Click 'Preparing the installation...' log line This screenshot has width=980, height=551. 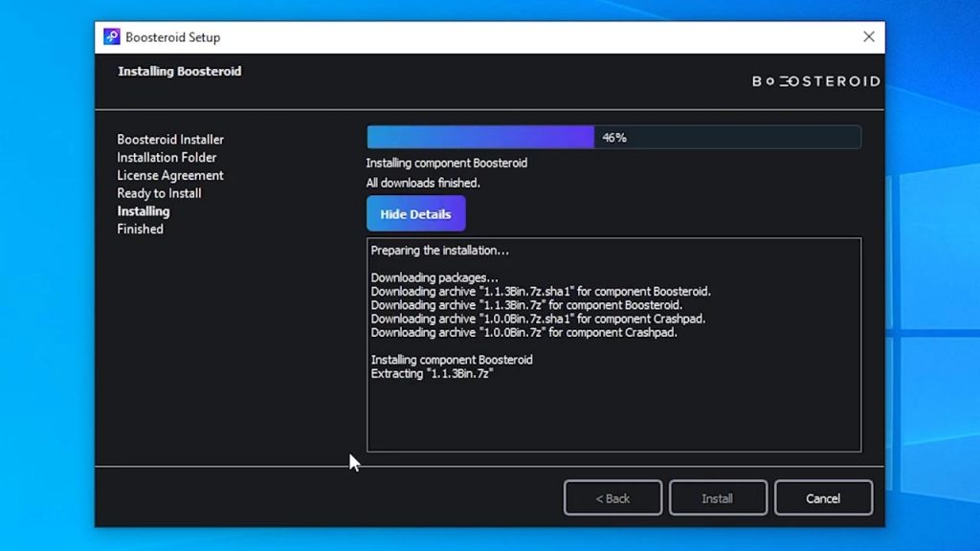439,251
